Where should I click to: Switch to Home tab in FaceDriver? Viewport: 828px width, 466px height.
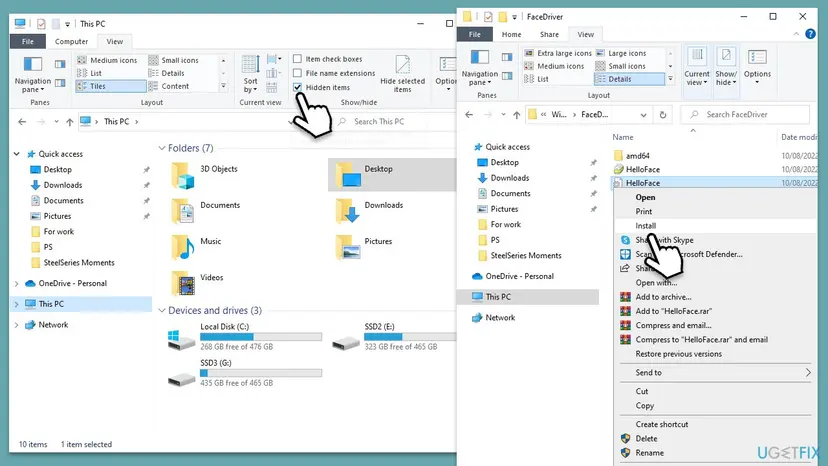(x=511, y=34)
